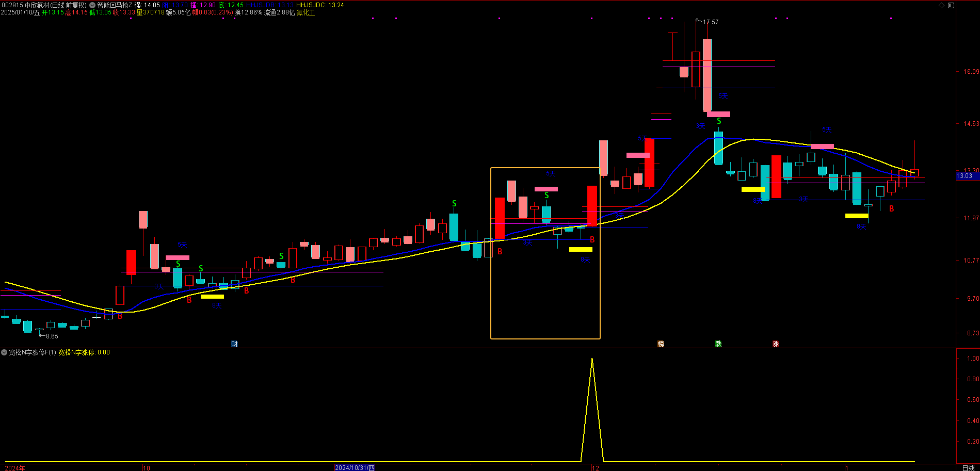Click the 16.09 price axis label
Screen dimensions: 980x471
(x=971, y=72)
